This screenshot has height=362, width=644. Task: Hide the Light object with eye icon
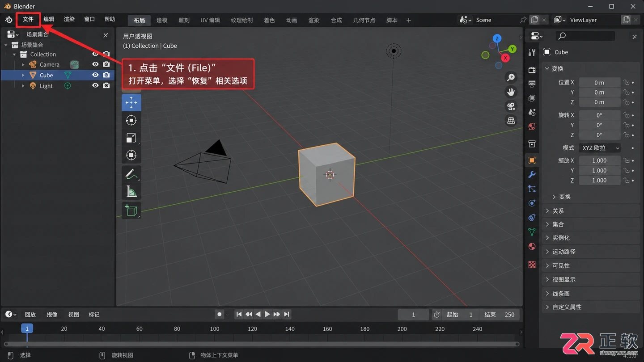click(x=95, y=85)
